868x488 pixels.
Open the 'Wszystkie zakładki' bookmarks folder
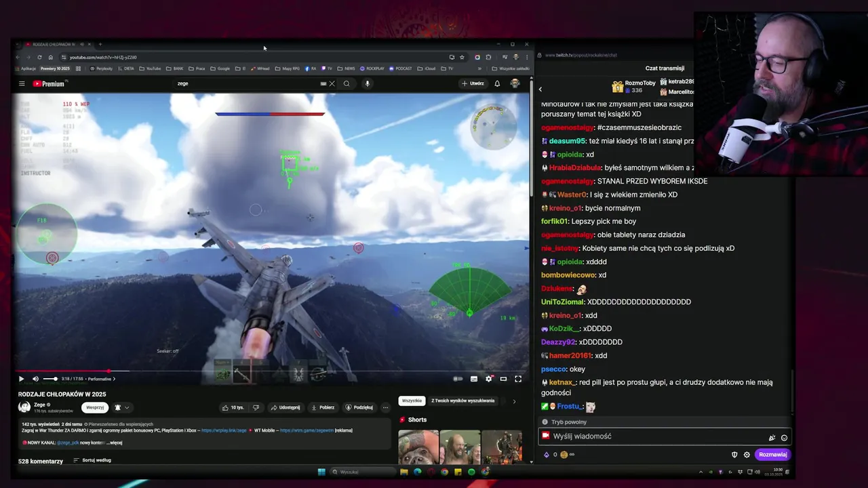(x=511, y=68)
